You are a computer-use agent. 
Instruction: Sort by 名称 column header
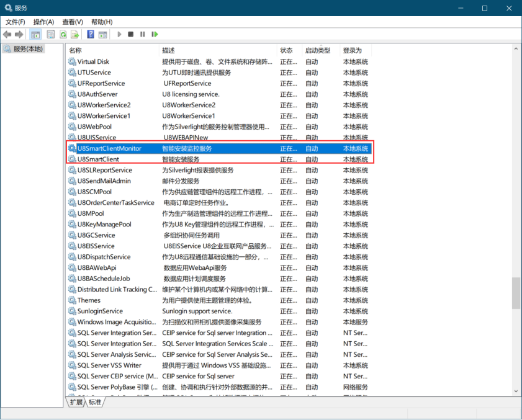(113, 50)
